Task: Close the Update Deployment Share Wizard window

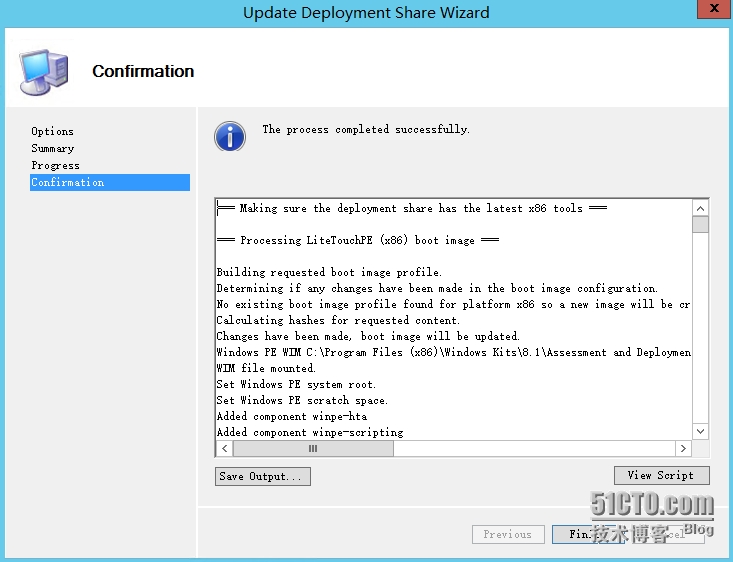Action: (714, 9)
